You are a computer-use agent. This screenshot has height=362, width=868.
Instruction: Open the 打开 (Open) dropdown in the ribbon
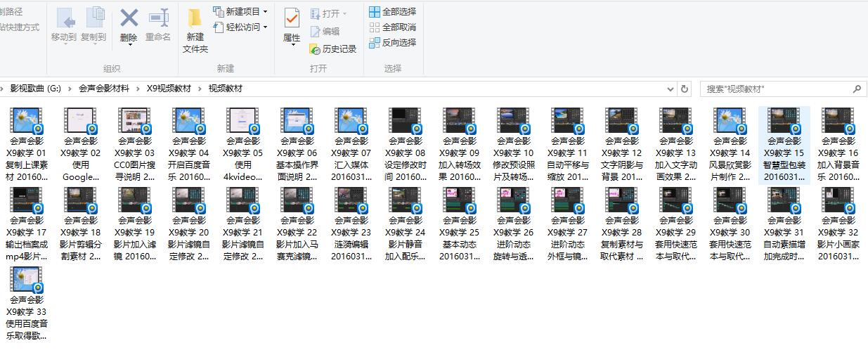pos(328,13)
